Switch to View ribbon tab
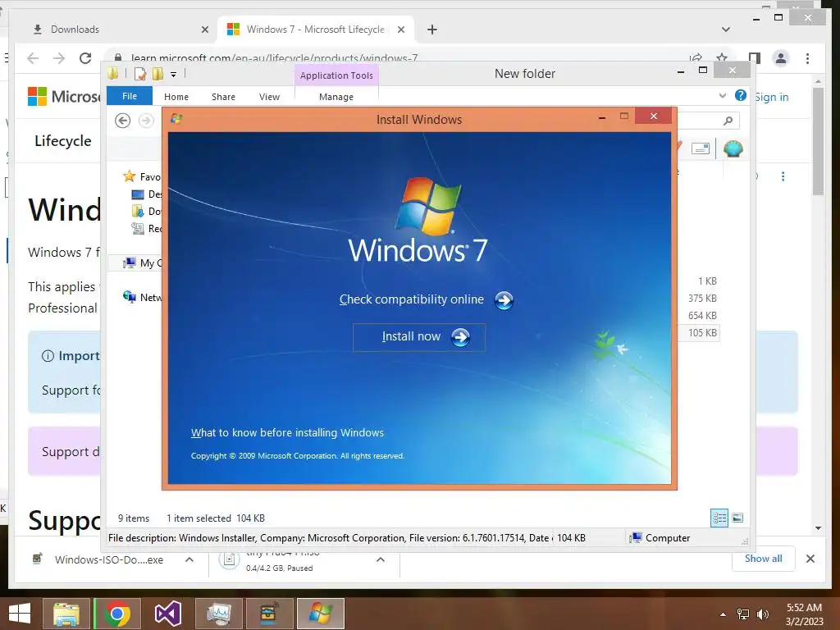The image size is (840, 630). (x=269, y=97)
